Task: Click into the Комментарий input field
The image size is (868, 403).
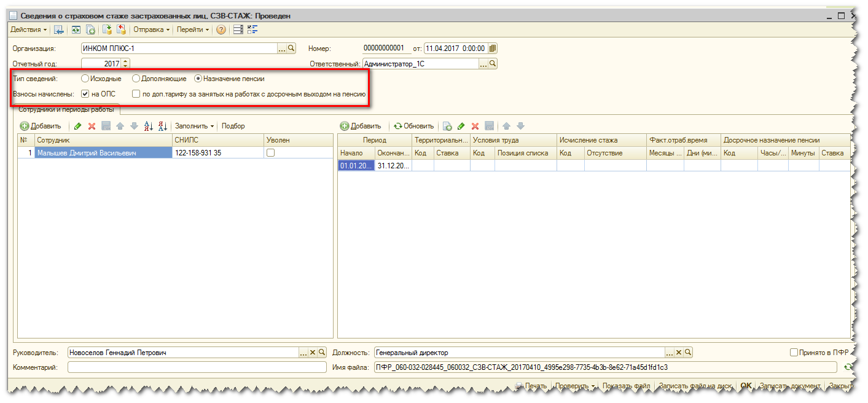Action: point(197,367)
